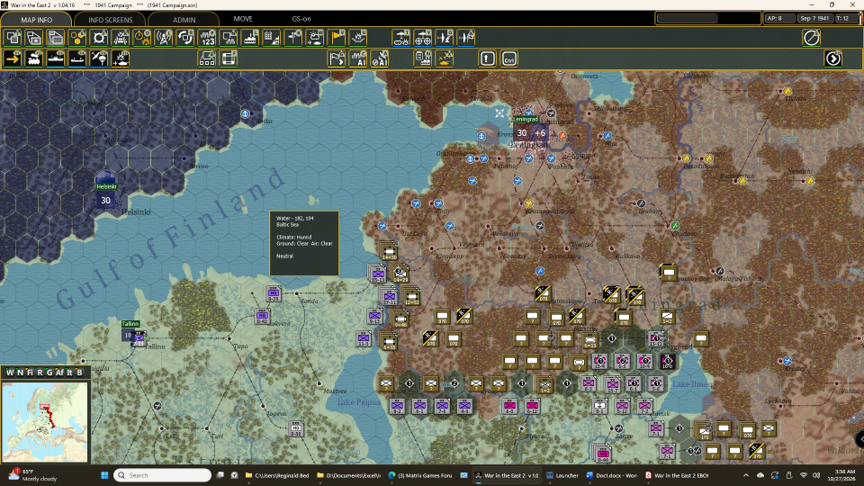The width and height of the screenshot is (864, 486).
Task: Toggle the B filter on the minimap bar
Action: 79,372
